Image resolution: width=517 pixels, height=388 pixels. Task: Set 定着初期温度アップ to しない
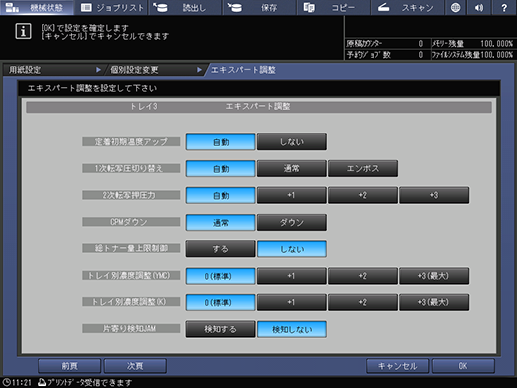point(292,142)
